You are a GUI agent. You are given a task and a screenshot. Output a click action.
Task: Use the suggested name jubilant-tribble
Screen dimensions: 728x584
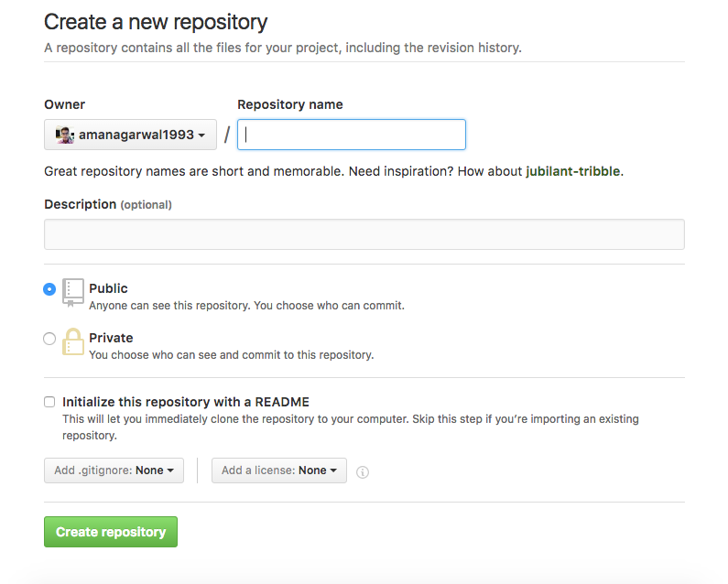pyautogui.click(x=572, y=171)
